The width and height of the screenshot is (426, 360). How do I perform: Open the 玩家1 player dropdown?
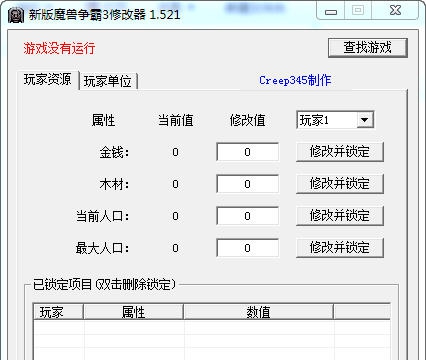(335, 120)
